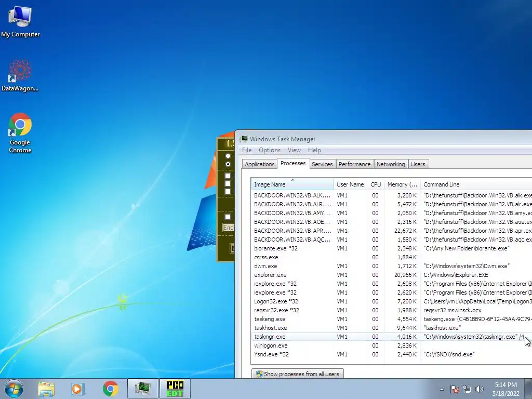Switch to Task Manager taskbar button

tap(142, 389)
